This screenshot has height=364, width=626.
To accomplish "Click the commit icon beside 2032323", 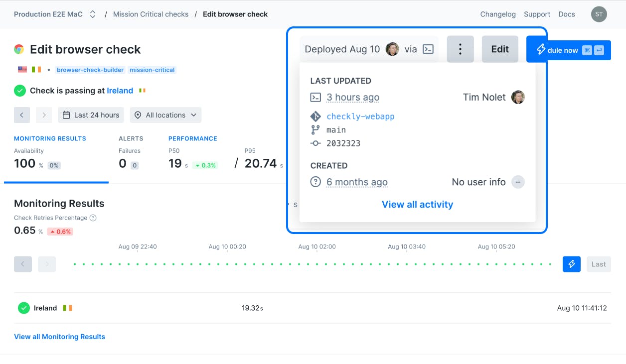I will (314, 143).
